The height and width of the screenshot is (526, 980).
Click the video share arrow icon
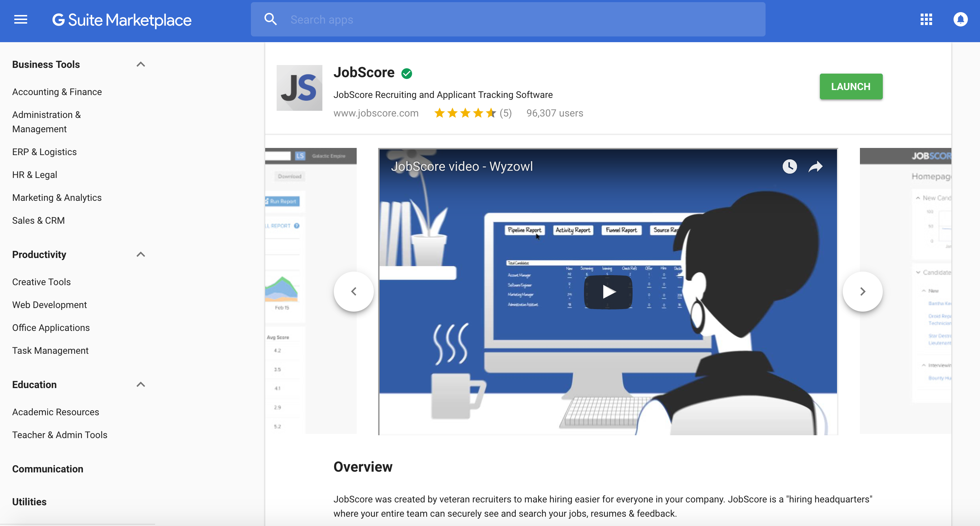[x=815, y=166]
